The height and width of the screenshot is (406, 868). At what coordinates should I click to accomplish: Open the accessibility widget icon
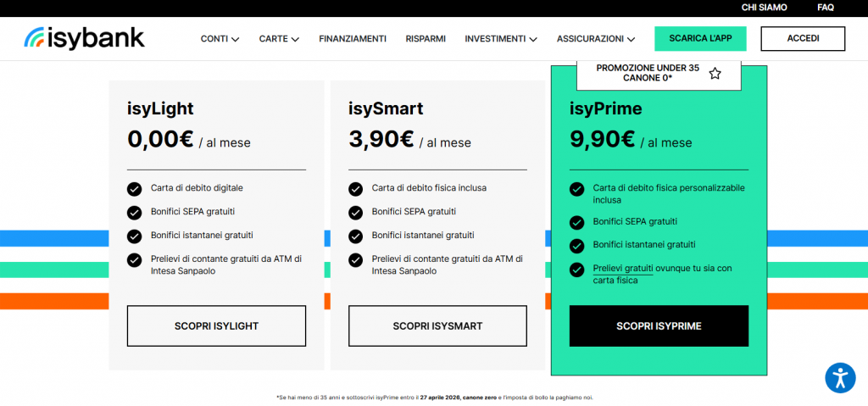pyautogui.click(x=840, y=378)
